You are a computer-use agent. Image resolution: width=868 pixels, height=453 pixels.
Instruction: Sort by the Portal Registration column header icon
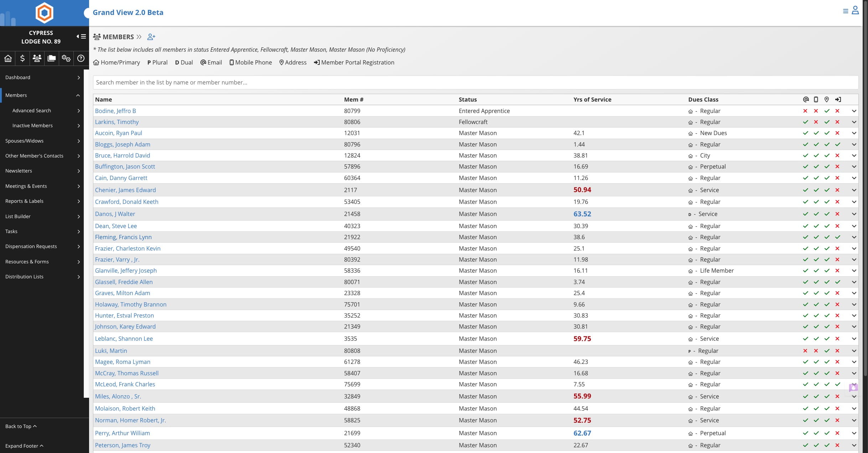[x=838, y=99]
